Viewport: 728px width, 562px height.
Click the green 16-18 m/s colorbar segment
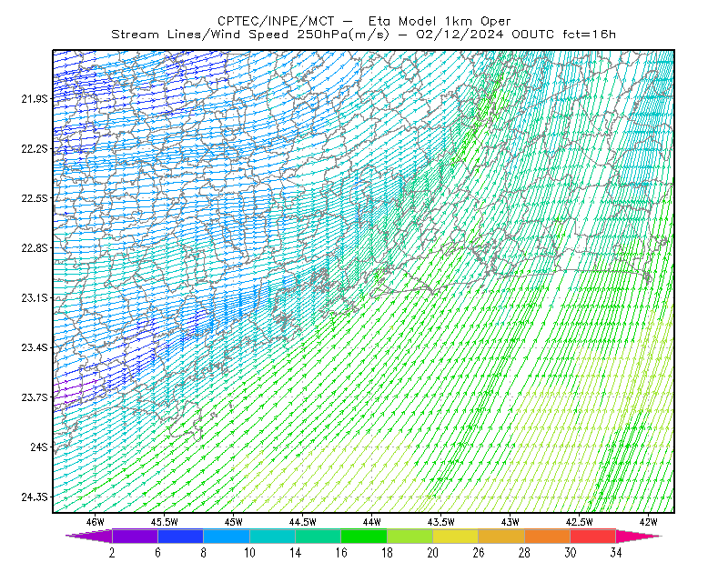coord(364,536)
